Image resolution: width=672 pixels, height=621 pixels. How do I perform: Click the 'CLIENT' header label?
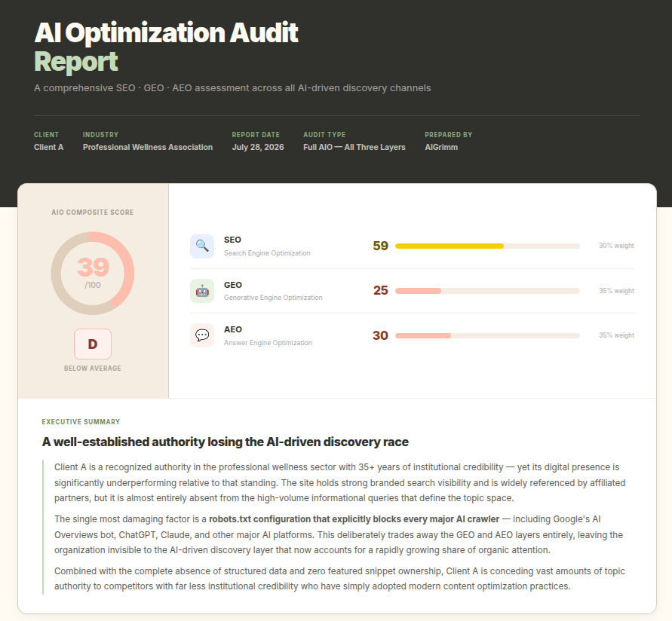46,134
